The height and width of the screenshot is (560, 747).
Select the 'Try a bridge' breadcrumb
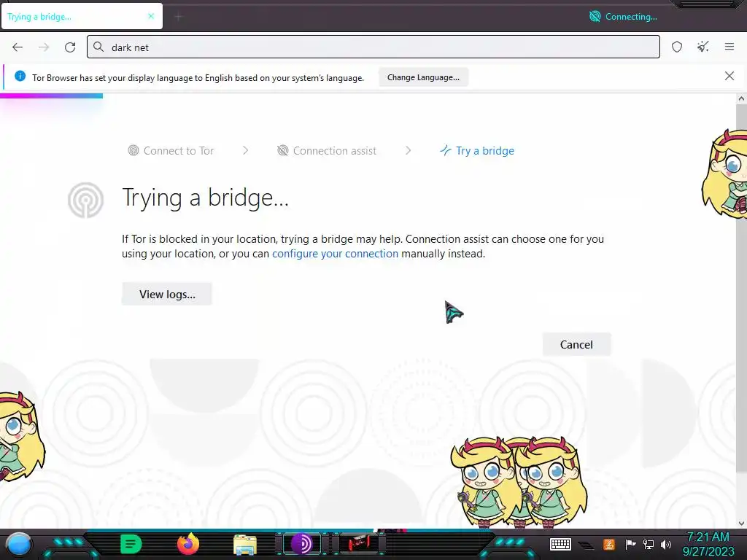(x=477, y=150)
